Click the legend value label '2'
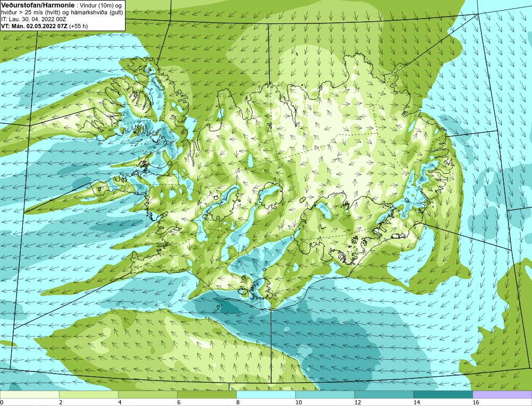The width and height of the screenshot is (532, 406). pyautogui.click(x=61, y=402)
